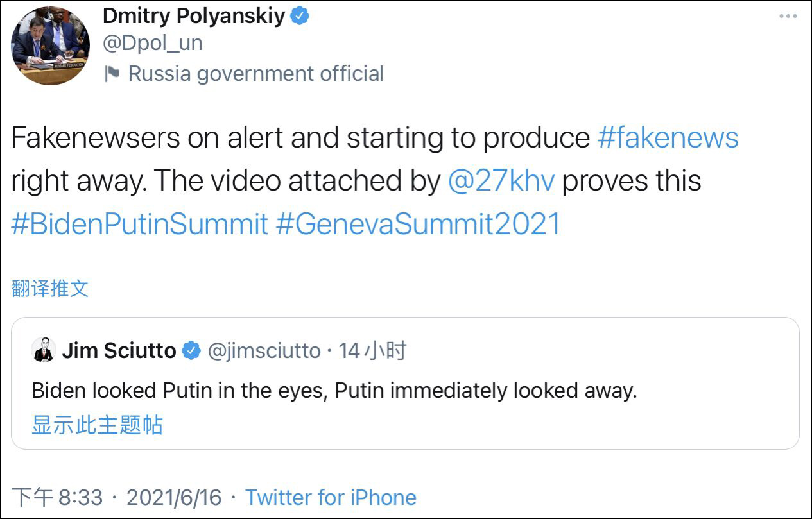812x519 pixels.
Task: Show the quoted tweet's thread
Action: (x=97, y=425)
